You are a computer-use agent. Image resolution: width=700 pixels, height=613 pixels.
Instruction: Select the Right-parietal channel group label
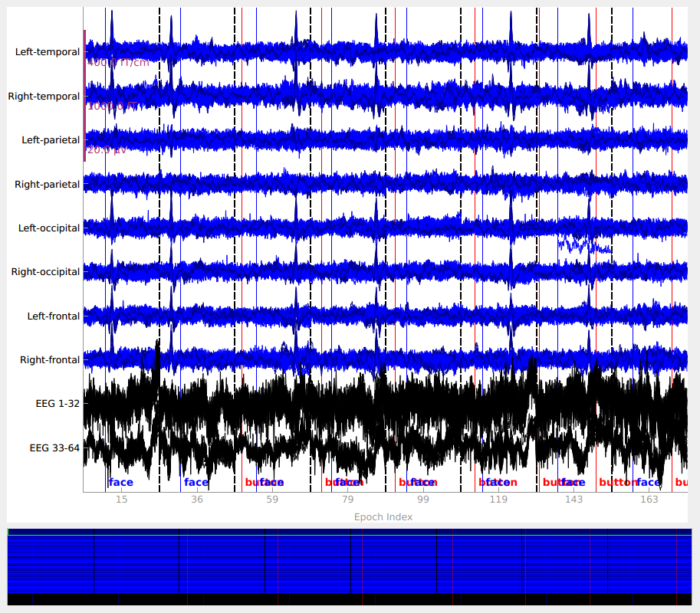47,184
